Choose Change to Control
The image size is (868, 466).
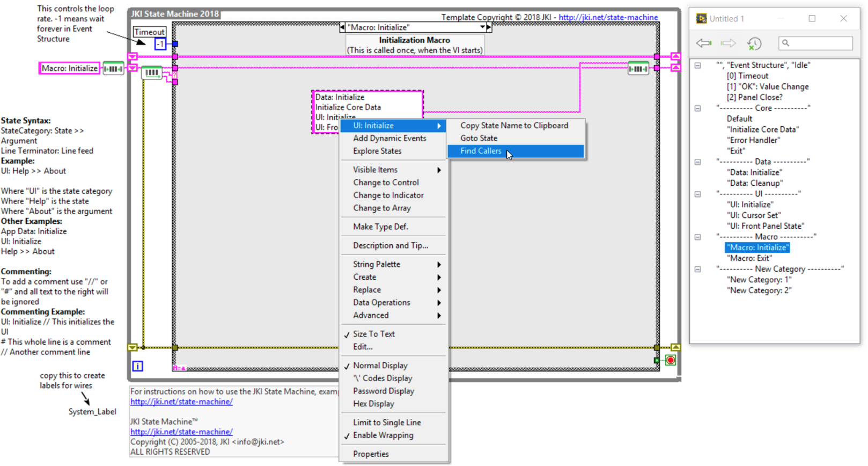[394, 183]
